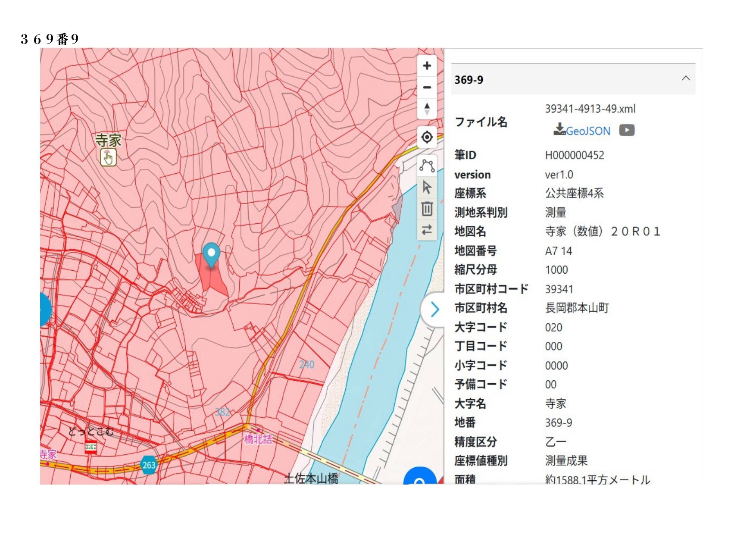The width and height of the screenshot is (756, 535).
Task: Click the 測地系判別 value 測量
Action: coord(556,213)
